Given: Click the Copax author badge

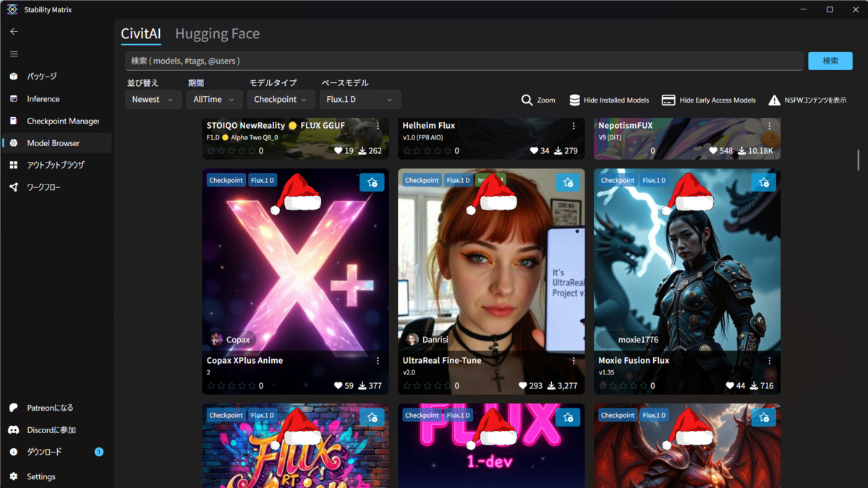Looking at the screenshot, I should tap(231, 339).
